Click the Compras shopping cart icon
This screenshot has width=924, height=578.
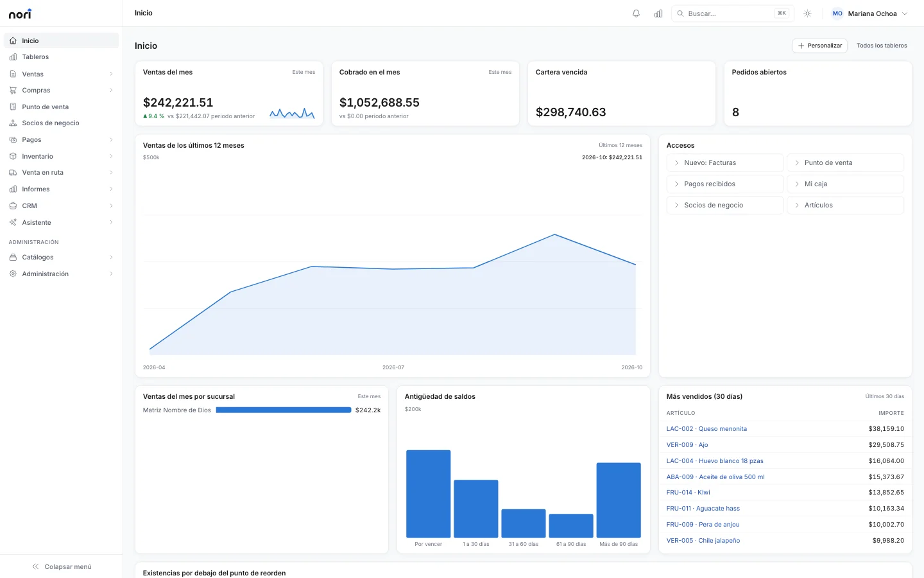pos(13,91)
